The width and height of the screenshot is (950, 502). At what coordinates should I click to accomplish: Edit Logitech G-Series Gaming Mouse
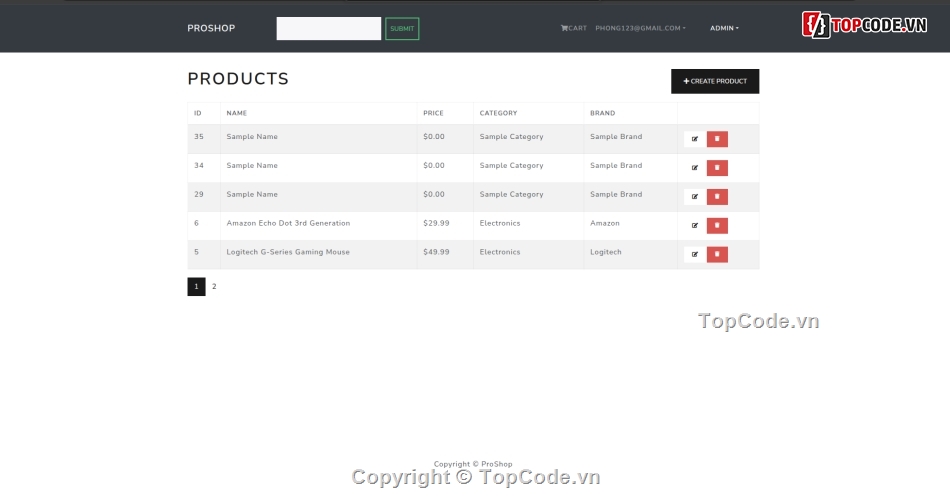(x=695, y=255)
